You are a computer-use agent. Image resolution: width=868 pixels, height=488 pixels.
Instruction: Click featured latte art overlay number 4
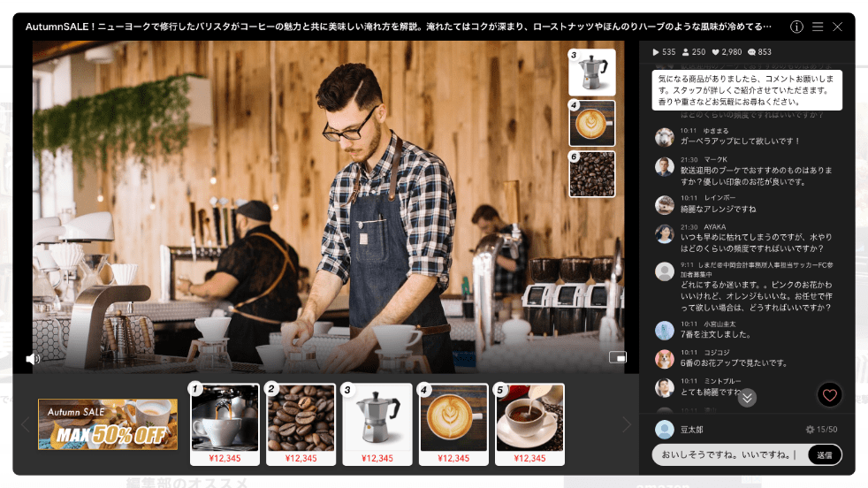591,123
